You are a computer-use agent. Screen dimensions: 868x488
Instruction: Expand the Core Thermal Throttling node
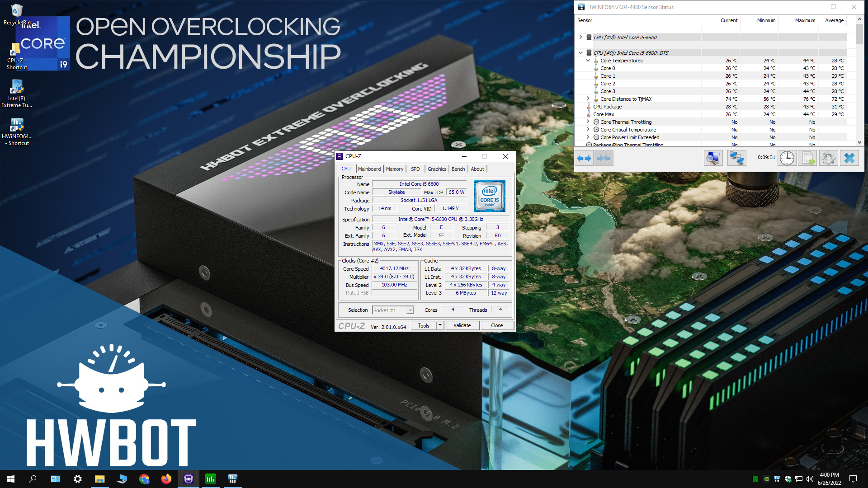pyautogui.click(x=588, y=122)
